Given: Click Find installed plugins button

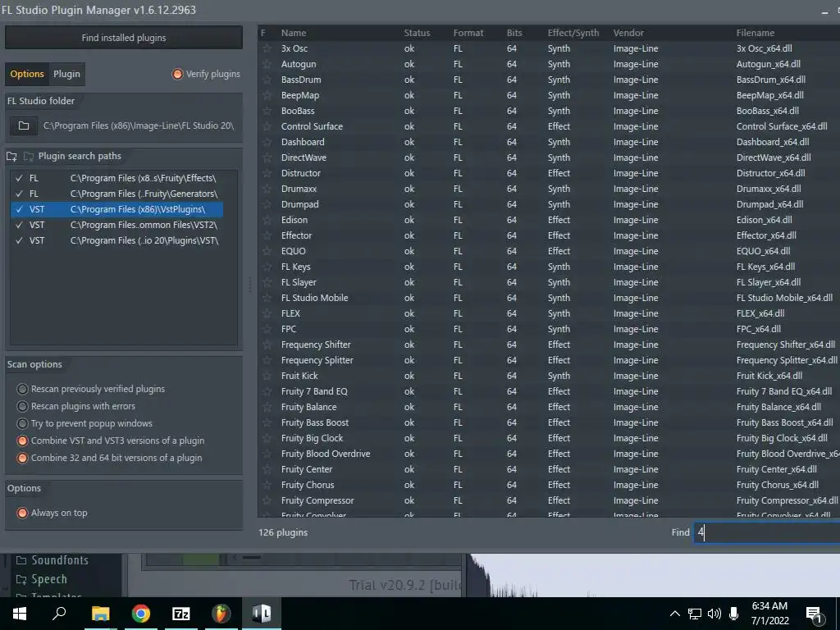Looking at the screenshot, I should click(x=124, y=38).
